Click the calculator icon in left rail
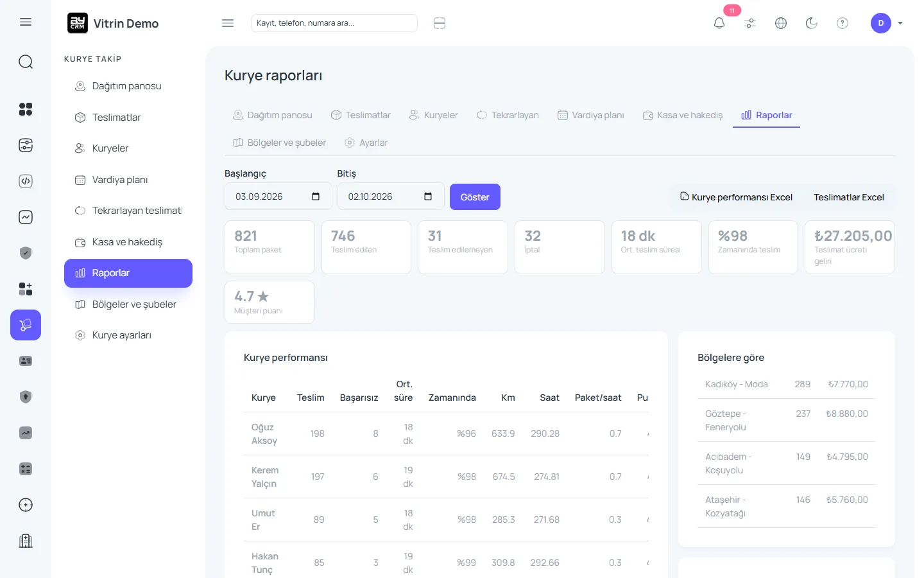Viewport: 924px width, 578px height. click(x=26, y=469)
